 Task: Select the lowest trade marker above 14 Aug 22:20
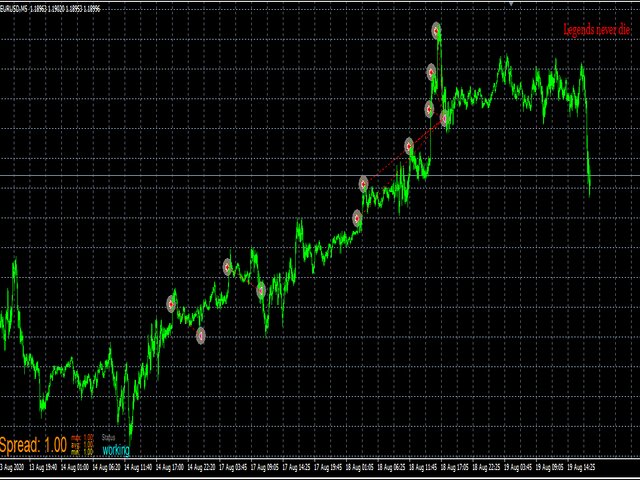[x=200, y=336]
